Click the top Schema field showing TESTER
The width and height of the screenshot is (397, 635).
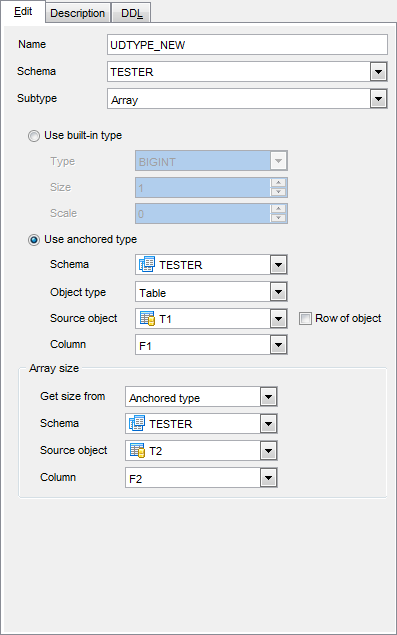[x=239, y=72]
